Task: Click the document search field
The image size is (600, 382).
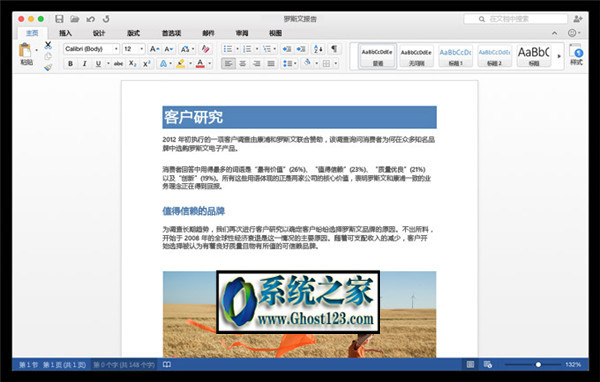Action: (516, 19)
